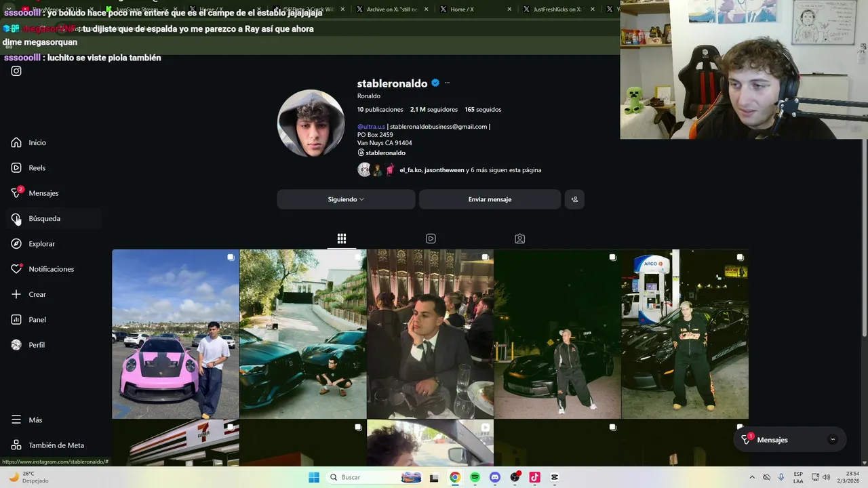Open the suggested accounts add-person button
Viewport: 868px width, 488px height.
point(574,199)
